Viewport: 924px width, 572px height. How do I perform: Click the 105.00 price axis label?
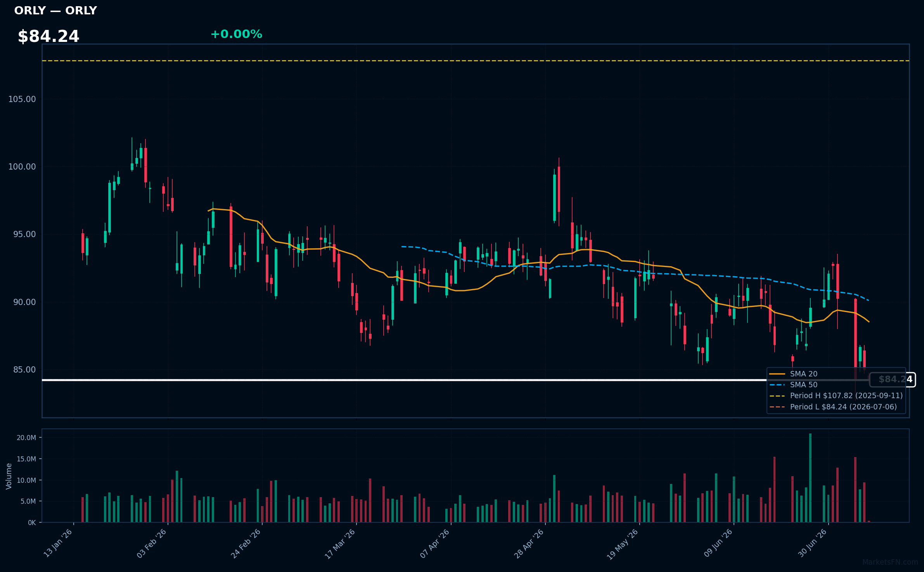[22, 99]
